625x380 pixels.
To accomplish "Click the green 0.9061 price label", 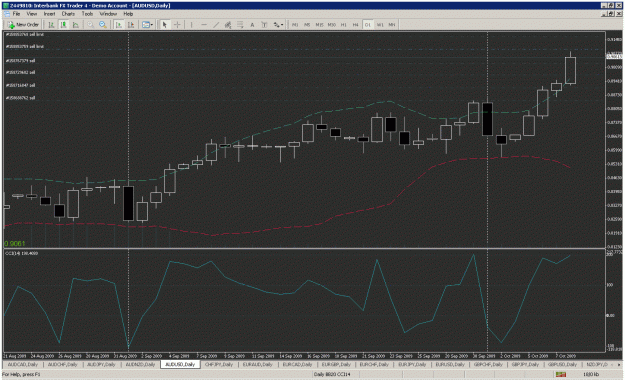I will pos(15,244).
